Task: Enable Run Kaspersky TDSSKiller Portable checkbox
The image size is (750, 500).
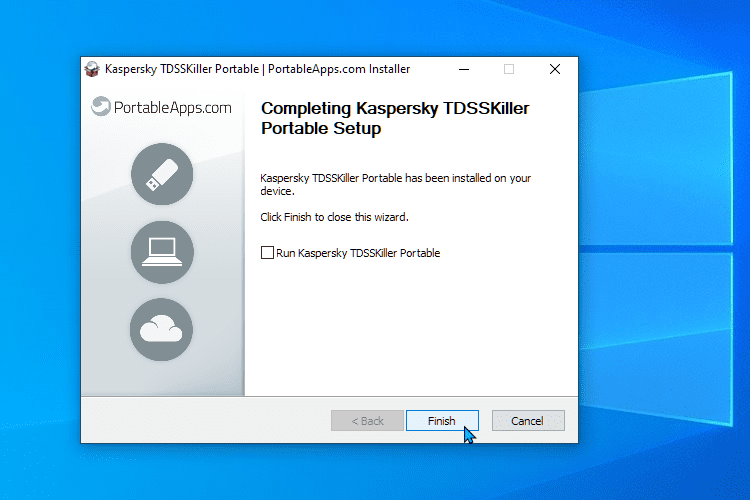Action: pyautogui.click(x=267, y=253)
